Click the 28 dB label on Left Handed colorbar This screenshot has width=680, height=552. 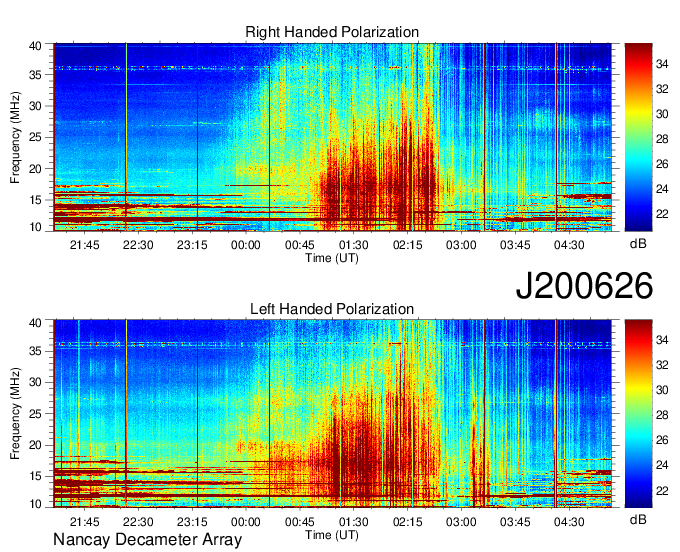point(662,415)
